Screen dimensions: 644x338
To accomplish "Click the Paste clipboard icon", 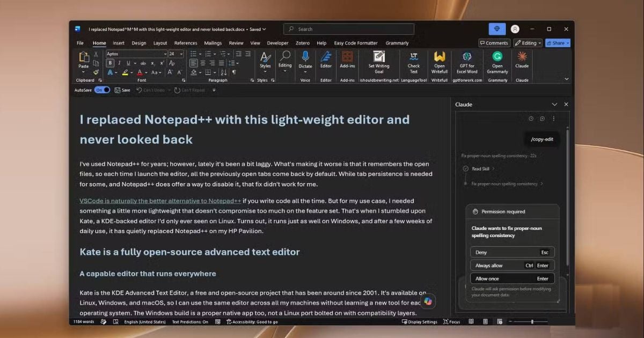I will coord(84,57).
